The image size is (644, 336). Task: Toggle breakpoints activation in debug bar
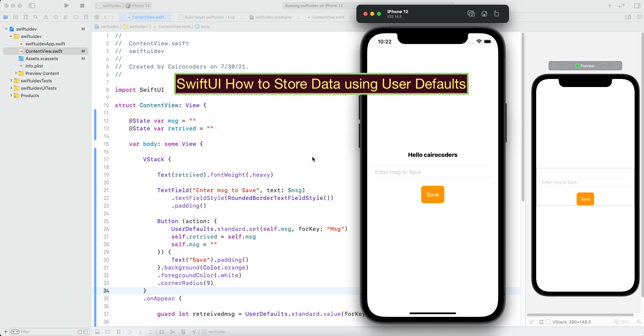pyautogui.click(x=108, y=332)
